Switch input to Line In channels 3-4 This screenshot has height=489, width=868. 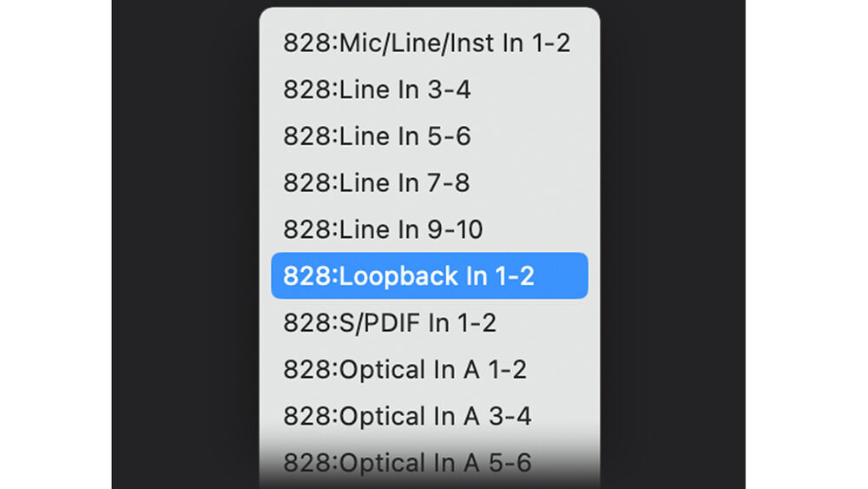coord(377,89)
